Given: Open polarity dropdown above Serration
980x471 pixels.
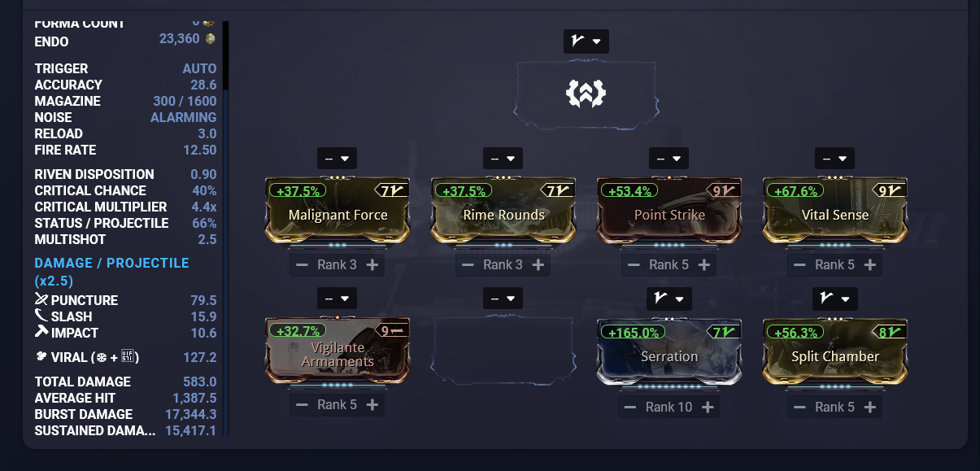Looking at the screenshot, I should point(669,299).
